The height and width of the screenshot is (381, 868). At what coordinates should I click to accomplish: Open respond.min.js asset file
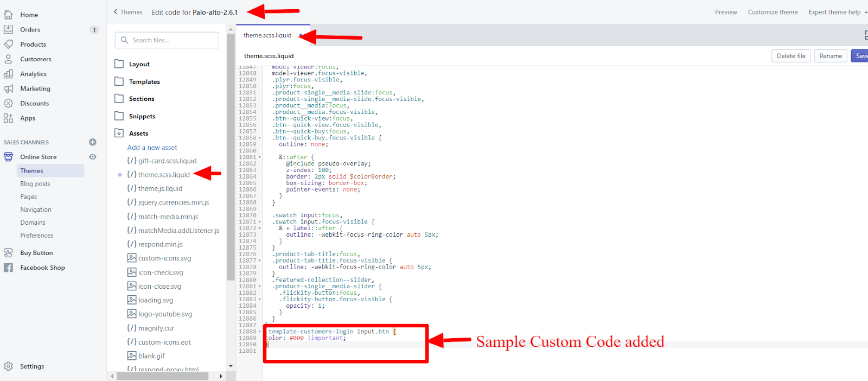(161, 244)
